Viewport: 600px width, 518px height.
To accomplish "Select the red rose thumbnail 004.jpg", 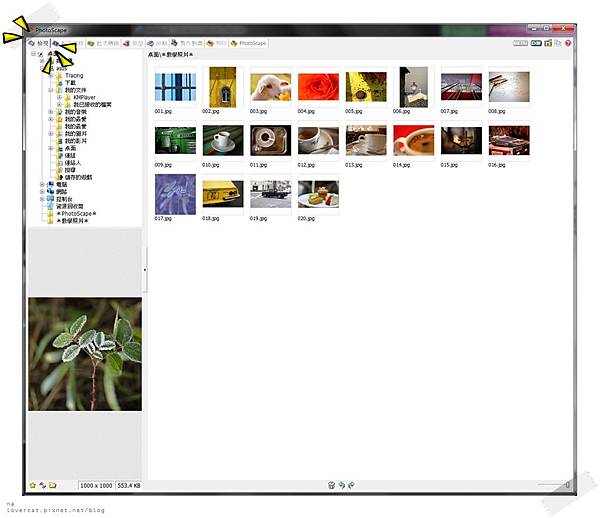I will [318, 87].
